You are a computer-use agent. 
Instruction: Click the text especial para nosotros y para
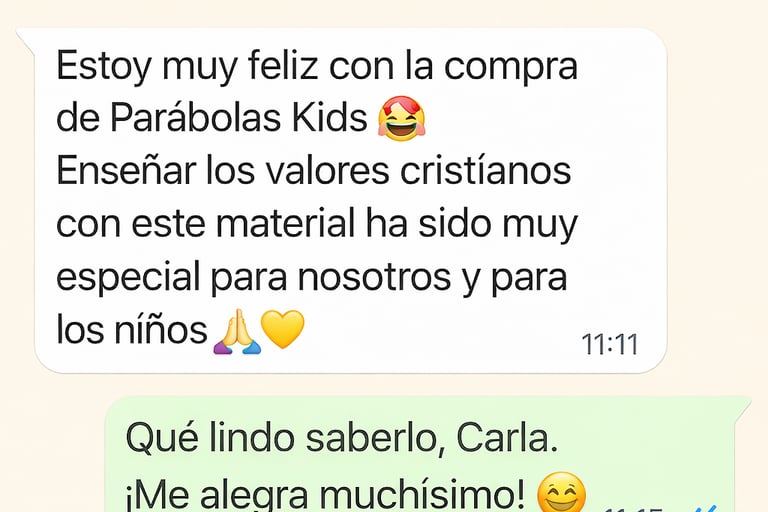click(x=312, y=278)
